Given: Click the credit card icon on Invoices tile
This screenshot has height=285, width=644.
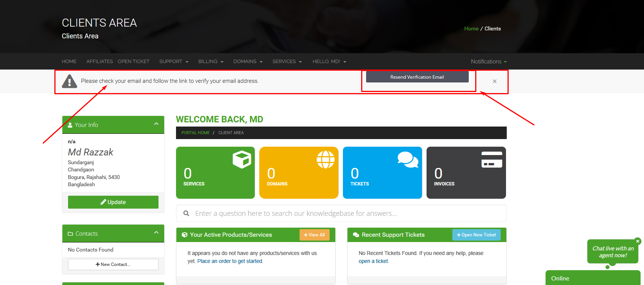Looking at the screenshot, I should 492,160.
